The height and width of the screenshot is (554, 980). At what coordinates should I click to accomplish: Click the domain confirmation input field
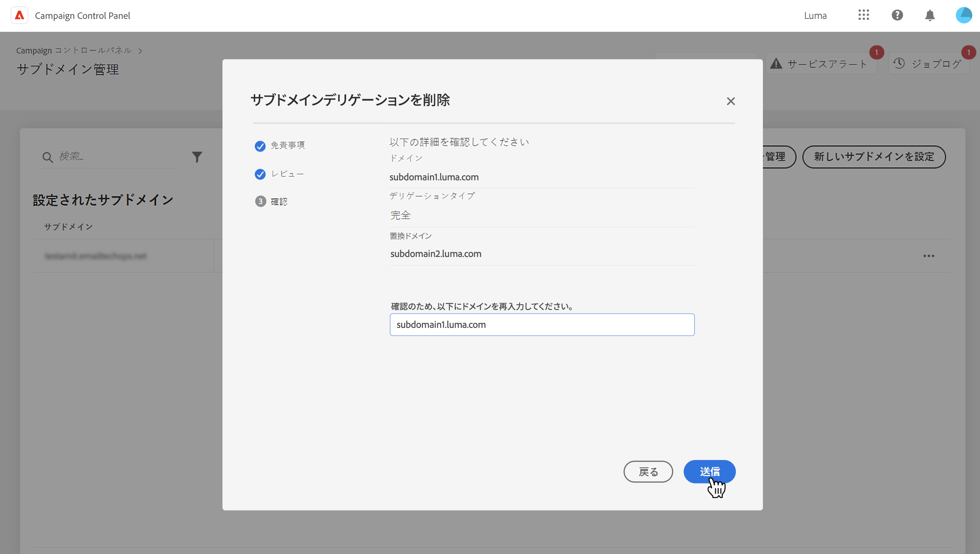pos(542,324)
